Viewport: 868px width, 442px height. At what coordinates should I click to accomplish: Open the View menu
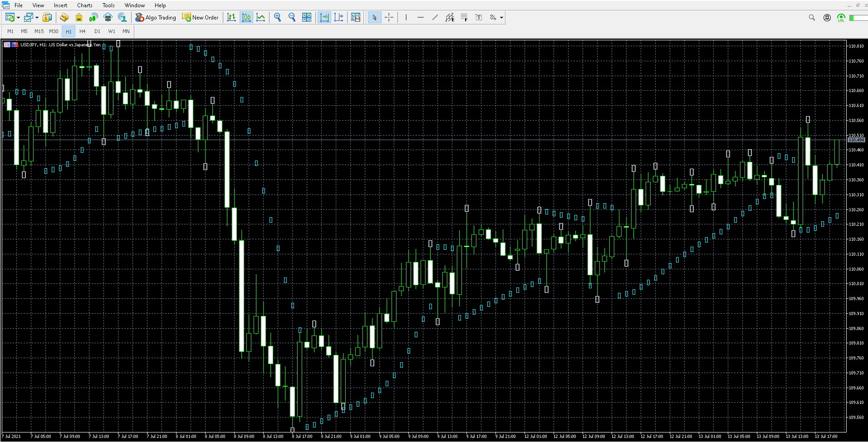pos(38,5)
